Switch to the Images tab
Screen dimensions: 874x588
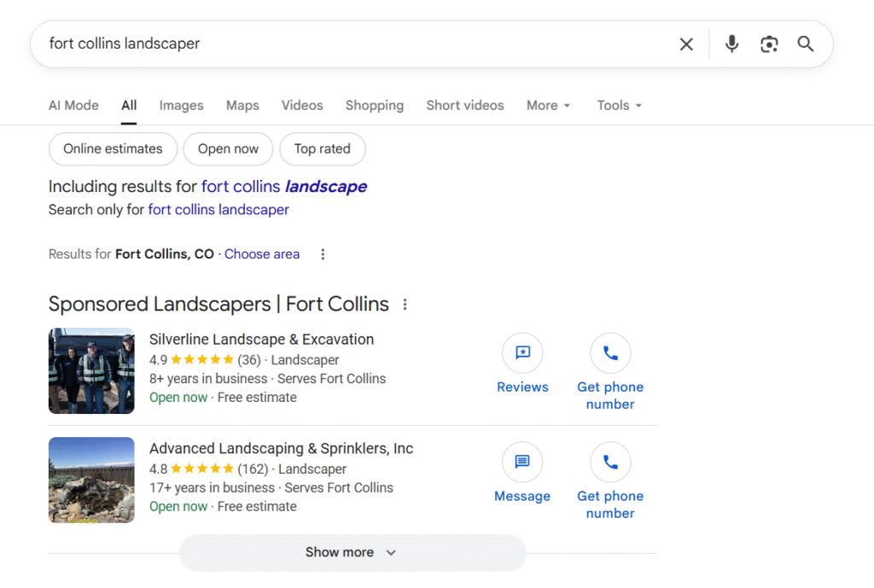[x=181, y=106]
